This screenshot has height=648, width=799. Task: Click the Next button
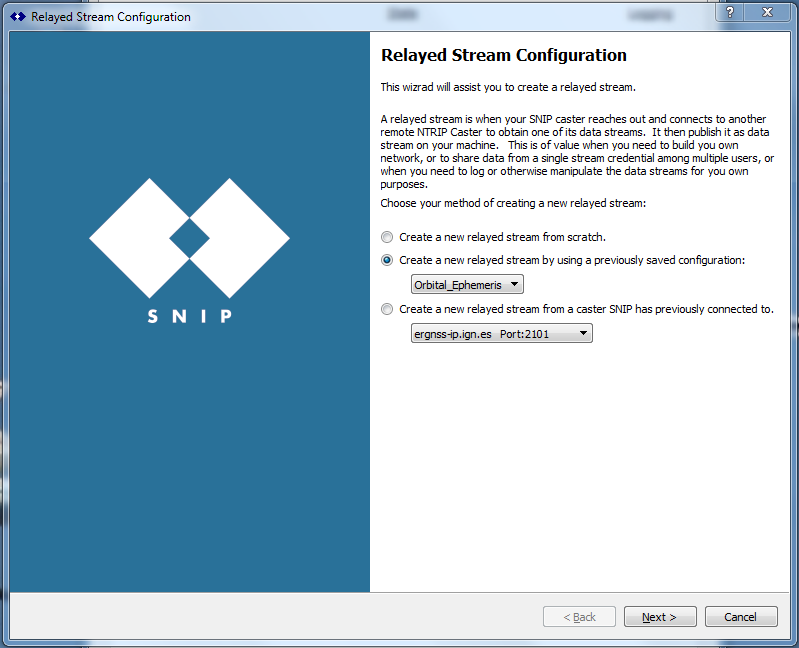[x=660, y=616]
